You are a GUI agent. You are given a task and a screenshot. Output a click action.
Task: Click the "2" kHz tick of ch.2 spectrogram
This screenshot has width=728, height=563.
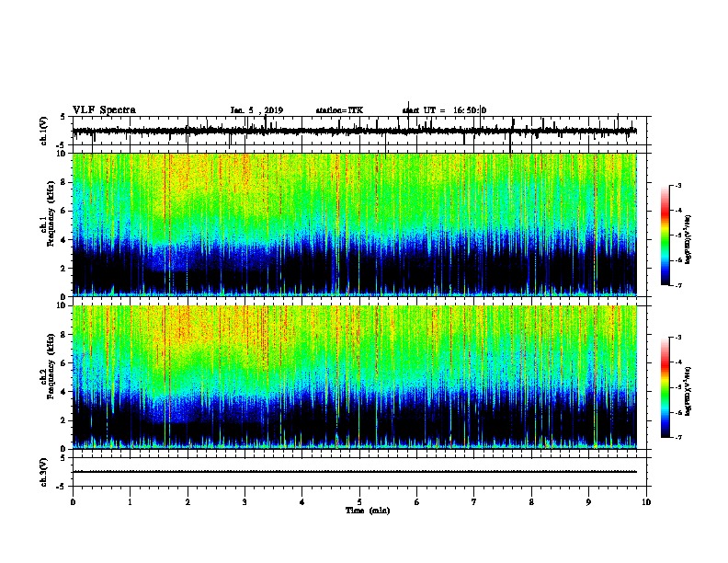pyautogui.click(x=64, y=420)
